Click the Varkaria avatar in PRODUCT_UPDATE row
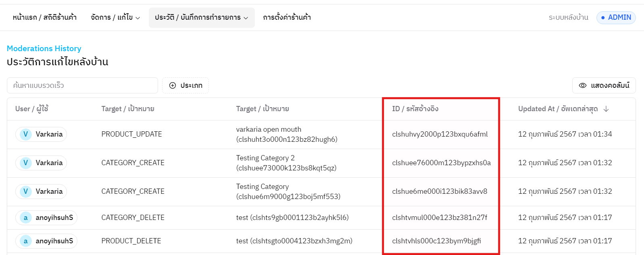 coord(26,134)
